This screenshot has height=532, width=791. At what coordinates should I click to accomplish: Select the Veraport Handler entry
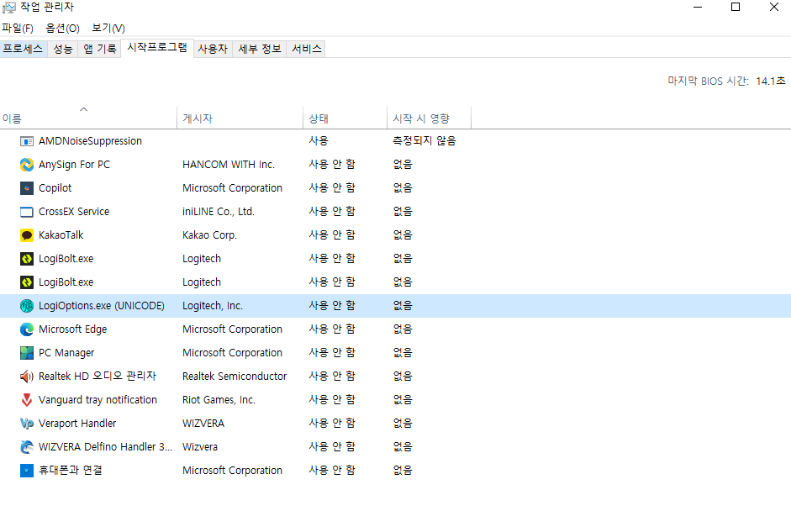point(77,424)
